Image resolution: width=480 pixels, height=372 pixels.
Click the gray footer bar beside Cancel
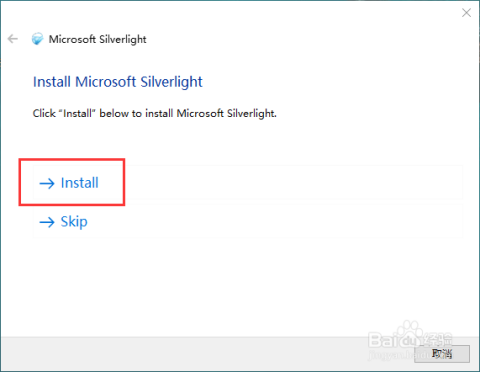pos(207,354)
